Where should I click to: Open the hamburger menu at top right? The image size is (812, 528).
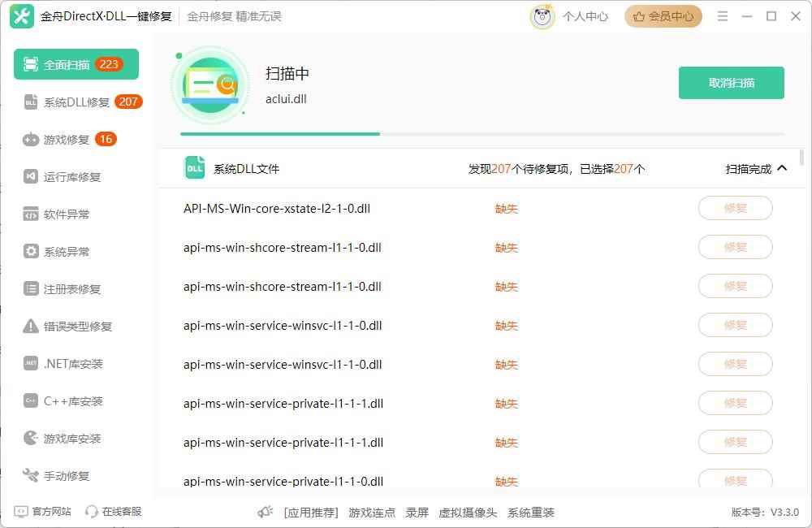tap(722, 15)
